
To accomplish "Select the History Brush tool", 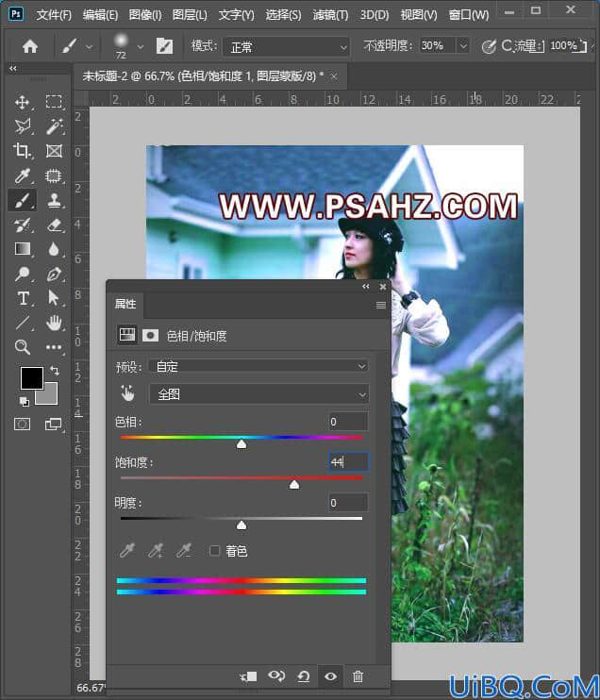I will point(23,225).
